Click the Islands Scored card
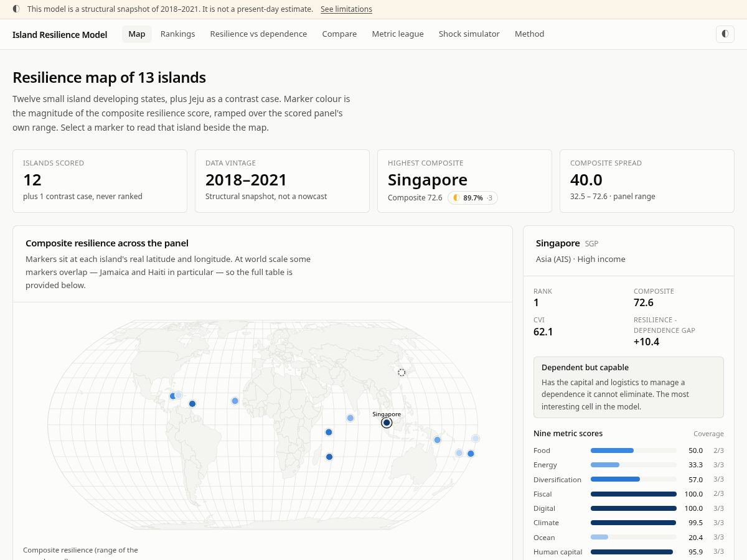This screenshot has width=747, height=560. click(x=100, y=181)
